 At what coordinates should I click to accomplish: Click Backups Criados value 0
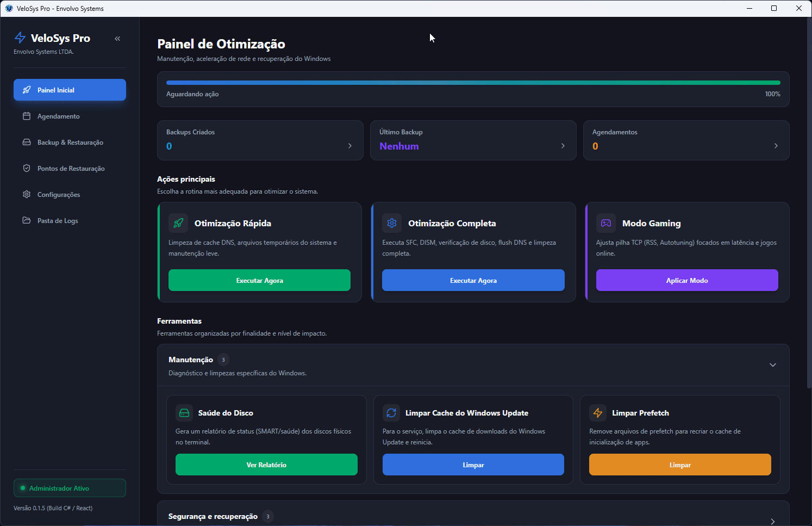tap(169, 146)
